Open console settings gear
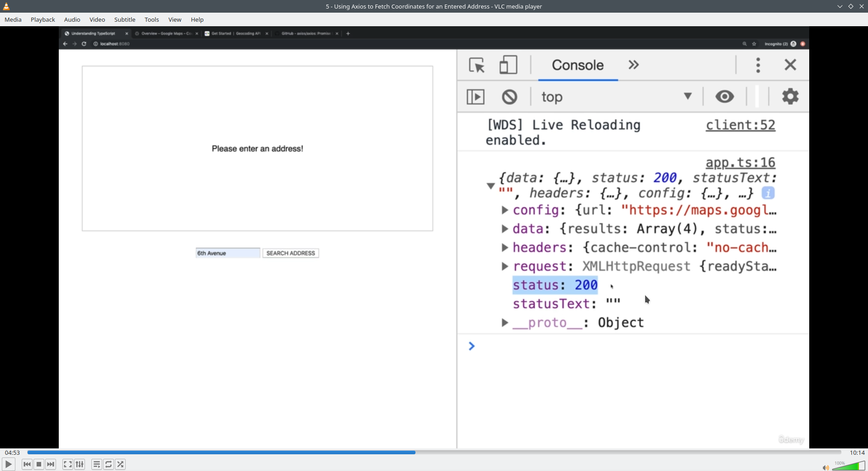 click(790, 97)
